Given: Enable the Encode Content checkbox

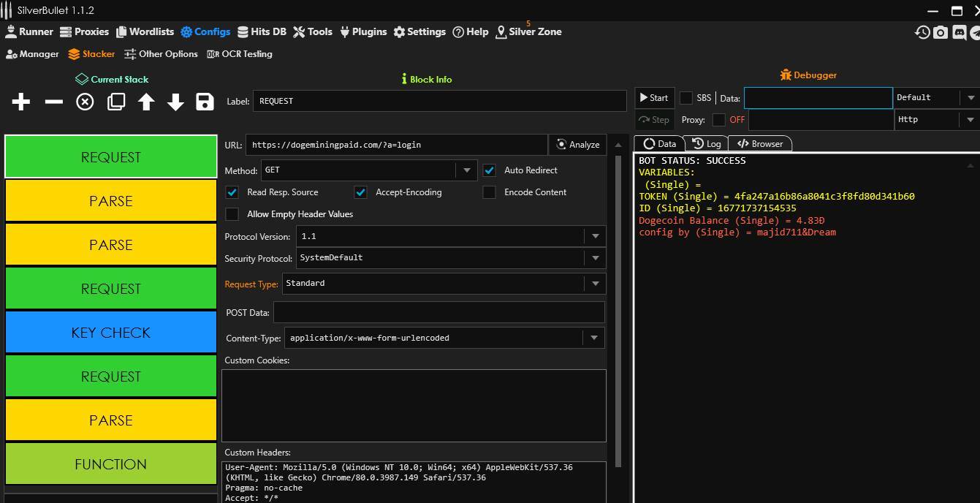Looking at the screenshot, I should (x=490, y=192).
